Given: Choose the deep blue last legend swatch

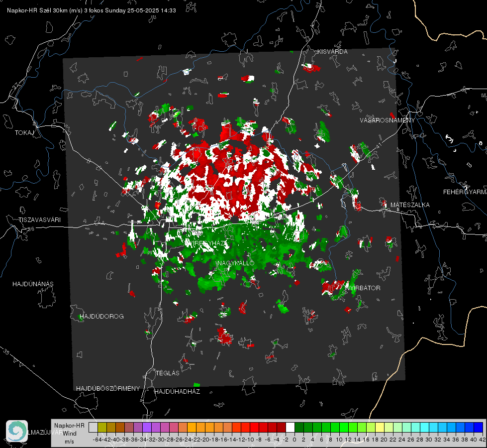Looking at the screenshot, I should point(479,427).
